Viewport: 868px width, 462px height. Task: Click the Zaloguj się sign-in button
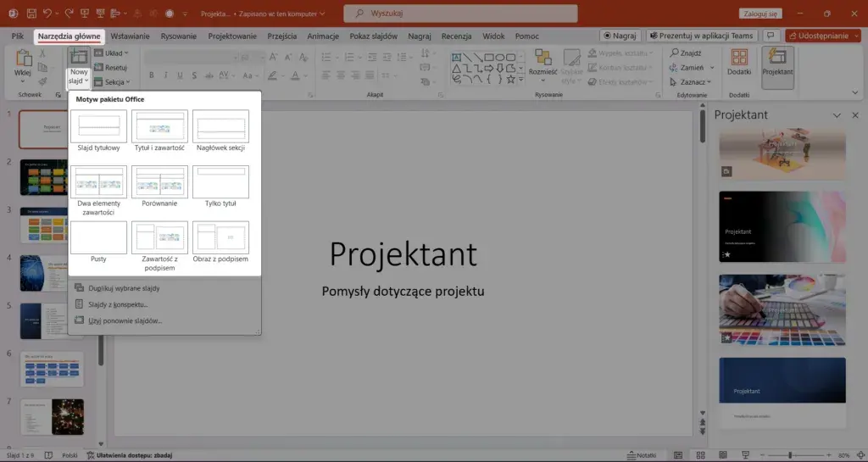[760, 14]
